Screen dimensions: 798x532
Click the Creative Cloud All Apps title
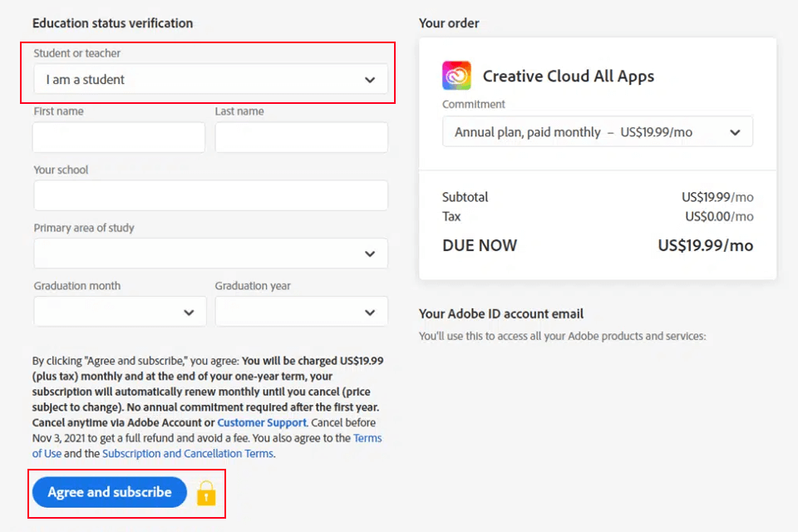point(568,76)
